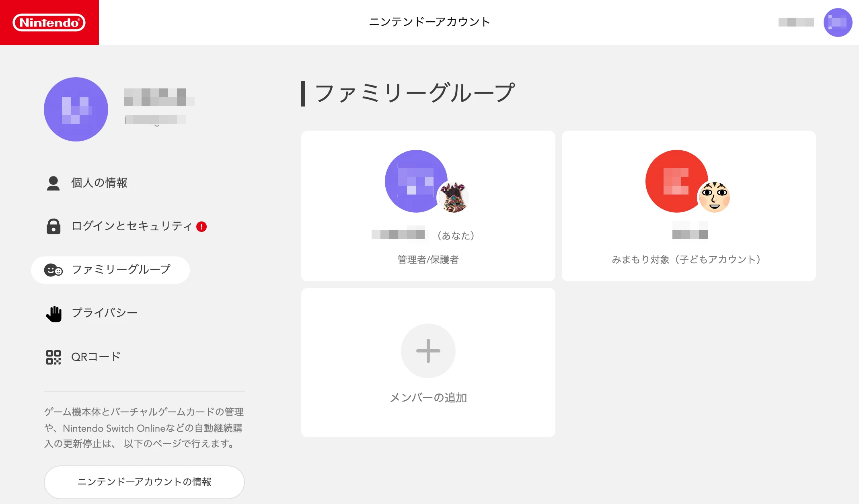Click the sidebar description text about ゲーム機本体
This screenshot has width=859, height=504.
[x=144, y=428]
